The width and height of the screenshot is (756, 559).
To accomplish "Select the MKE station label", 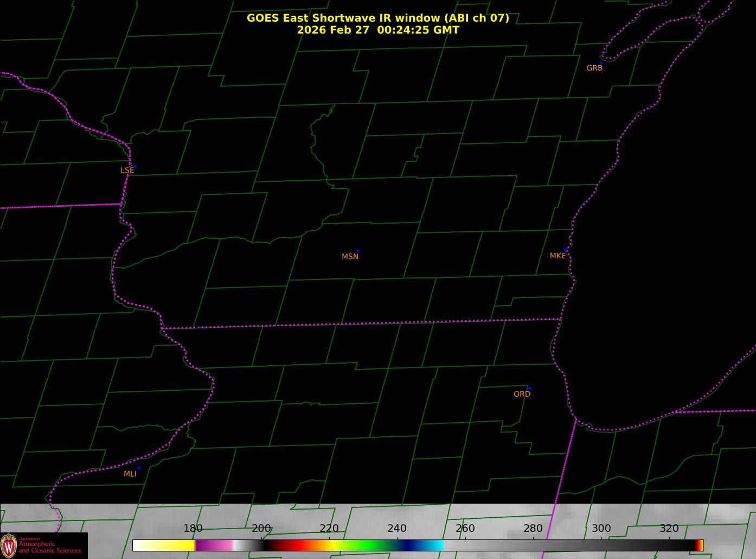I will point(558,256).
